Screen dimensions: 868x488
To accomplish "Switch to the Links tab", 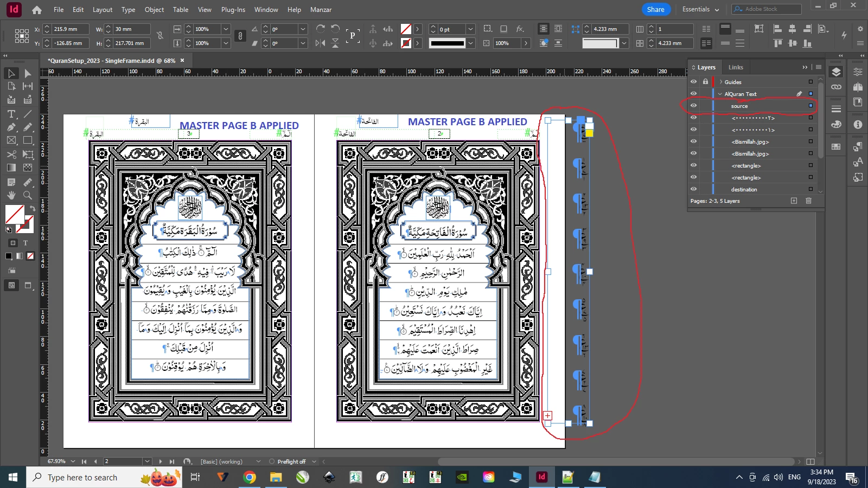I will click(736, 67).
